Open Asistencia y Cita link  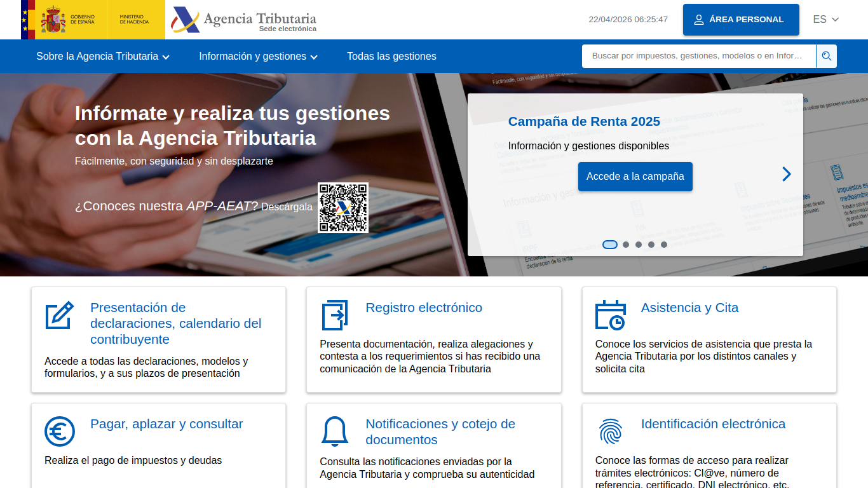coord(689,308)
